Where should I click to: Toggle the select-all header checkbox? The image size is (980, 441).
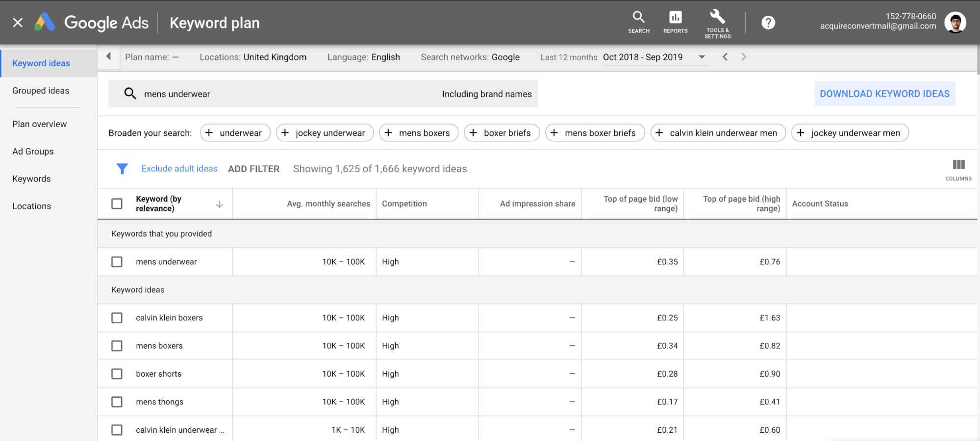pos(117,204)
